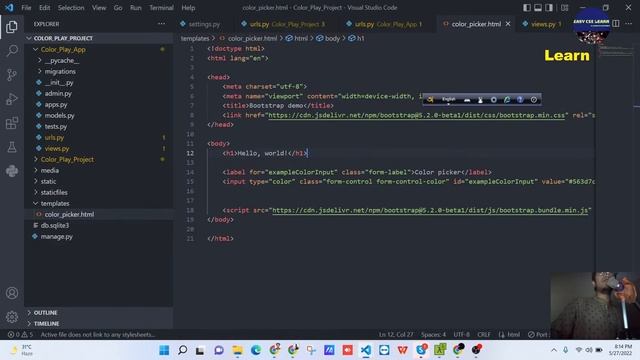Open the Explorer view in activity bar
This screenshot has width=640, height=360.
click(x=12, y=27)
